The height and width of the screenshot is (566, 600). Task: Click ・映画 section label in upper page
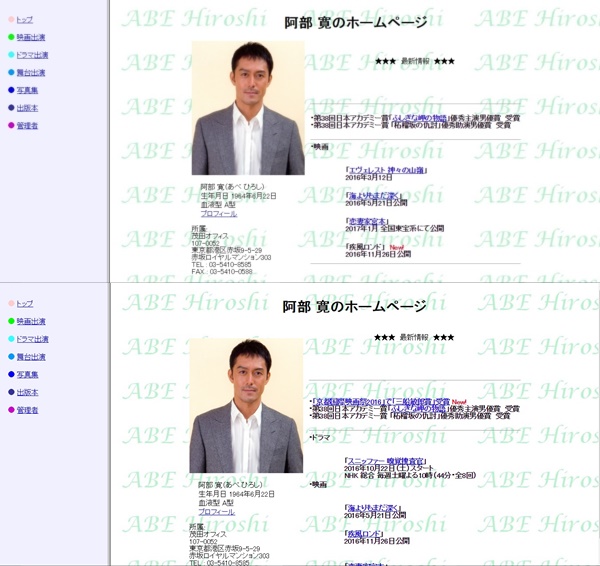point(320,147)
